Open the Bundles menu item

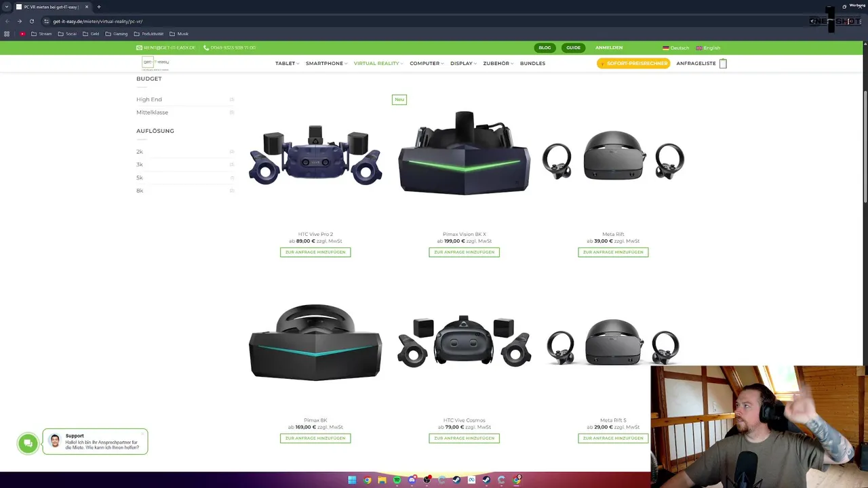pos(532,64)
